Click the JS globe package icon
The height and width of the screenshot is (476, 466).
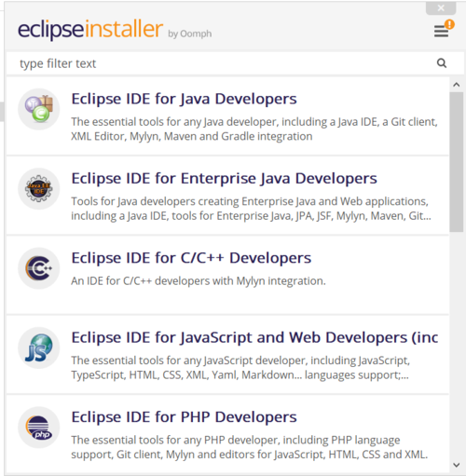[x=39, y=347]
